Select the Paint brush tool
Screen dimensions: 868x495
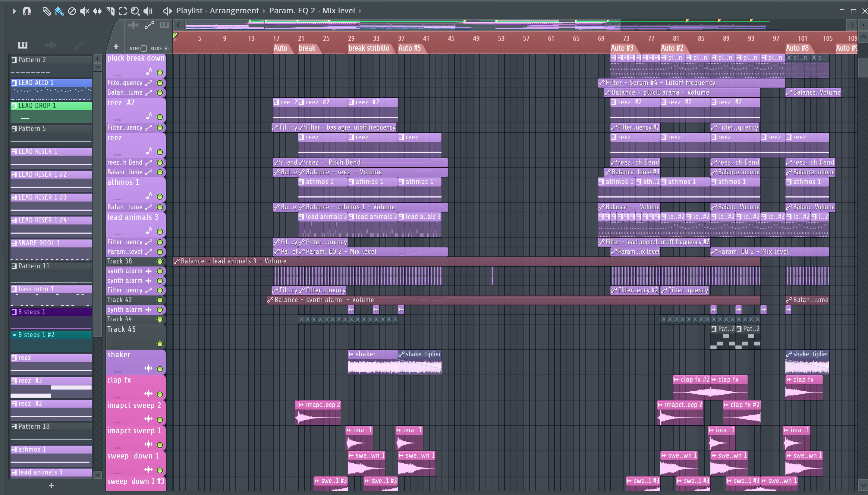point(59,11)
